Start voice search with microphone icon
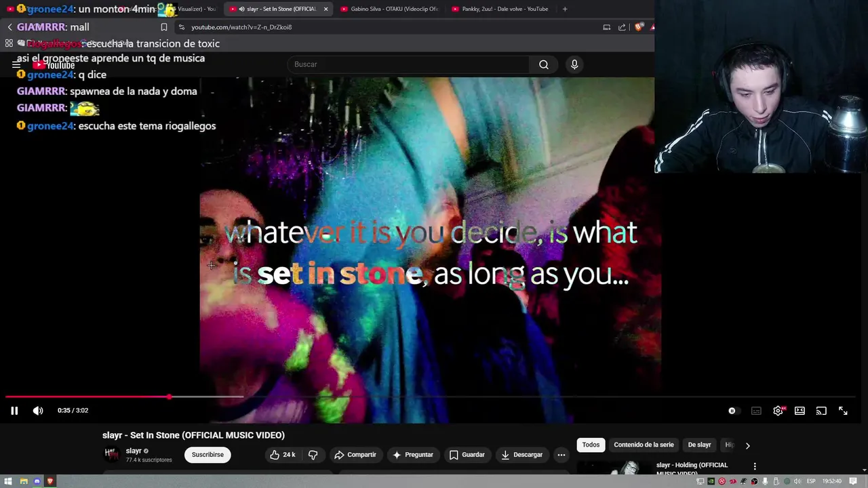This screenshot has height=488, width=868. pos(574,64)
